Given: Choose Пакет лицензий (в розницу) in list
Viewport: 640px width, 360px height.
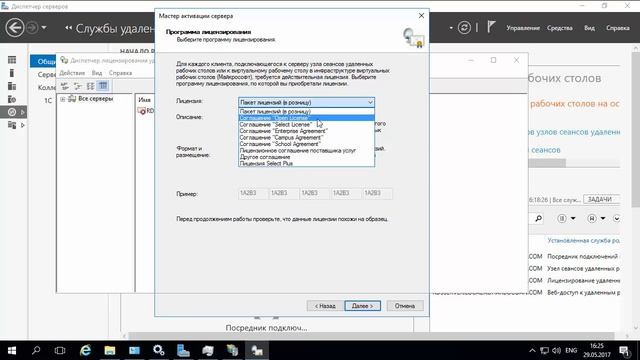Looking at the screenshot, I should 307,111.
